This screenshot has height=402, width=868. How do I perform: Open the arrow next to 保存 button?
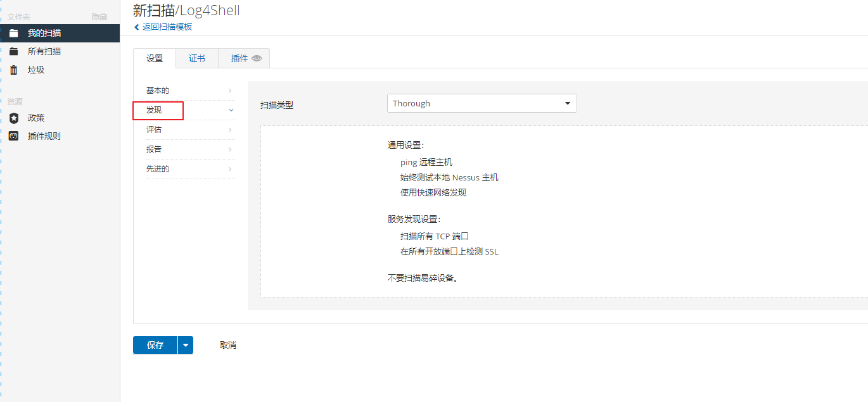186,345
